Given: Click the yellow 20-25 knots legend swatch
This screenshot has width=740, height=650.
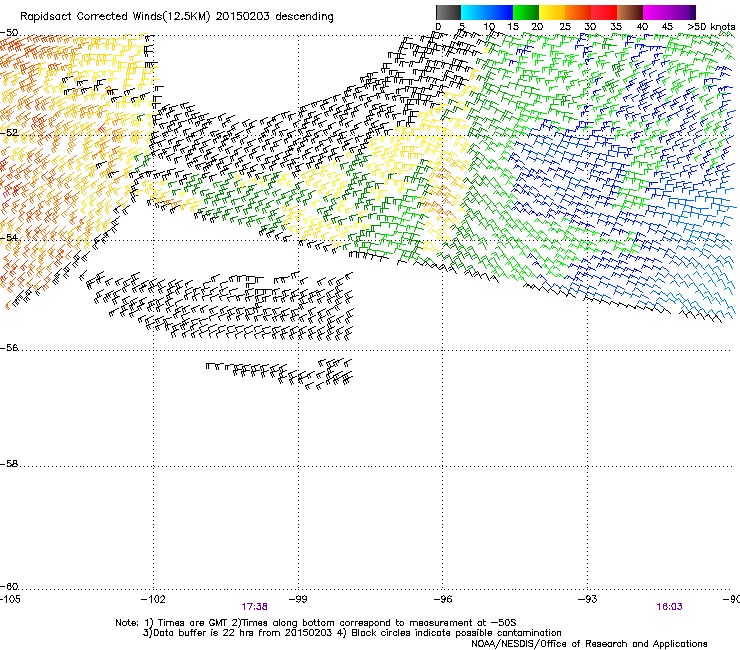Looking at the screenshot, I should coord(552,13).
